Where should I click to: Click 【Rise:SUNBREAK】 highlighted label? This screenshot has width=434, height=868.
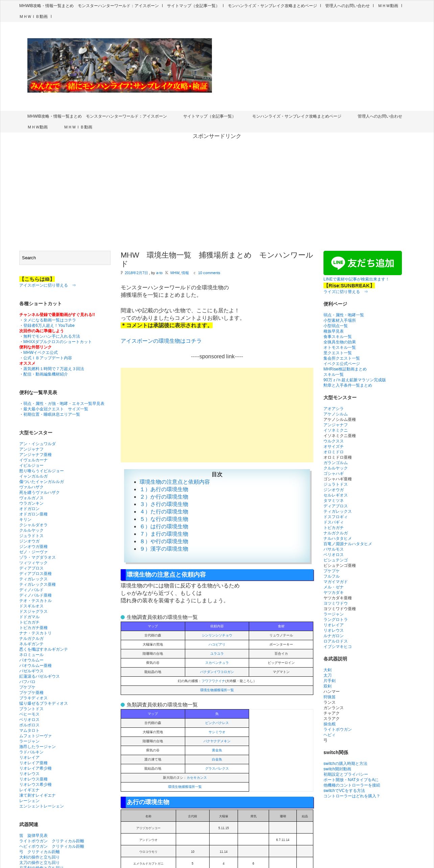349,286
